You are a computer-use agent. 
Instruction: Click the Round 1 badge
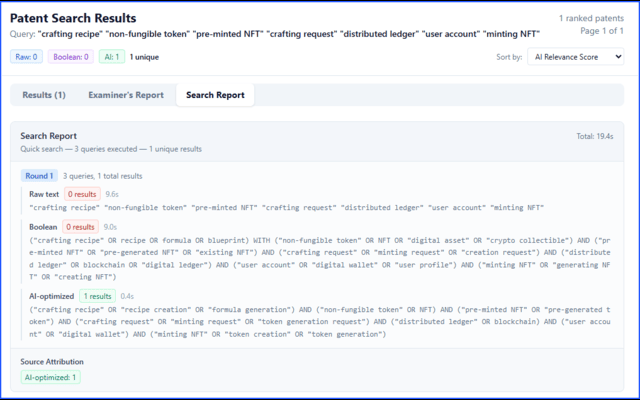click(x=39, y=176)
